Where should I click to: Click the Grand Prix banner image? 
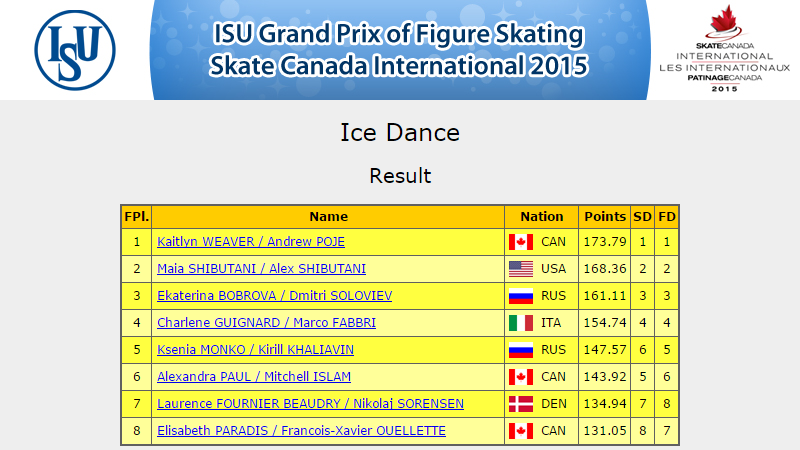tap(400, 50)
